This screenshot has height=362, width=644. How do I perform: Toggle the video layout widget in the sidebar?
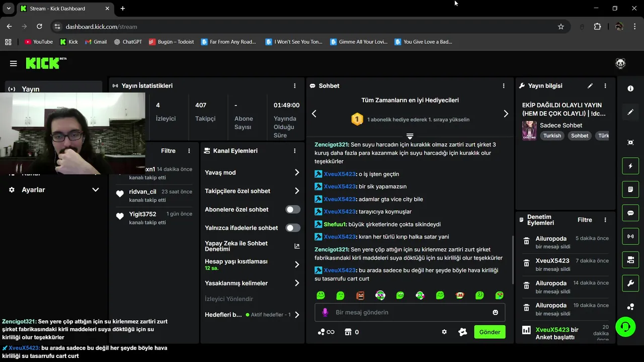pos(630,260)
